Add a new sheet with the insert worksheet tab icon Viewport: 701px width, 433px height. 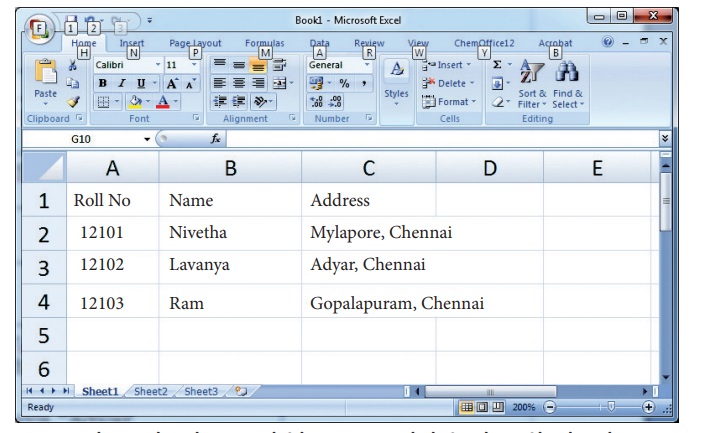tap(239, 390)
